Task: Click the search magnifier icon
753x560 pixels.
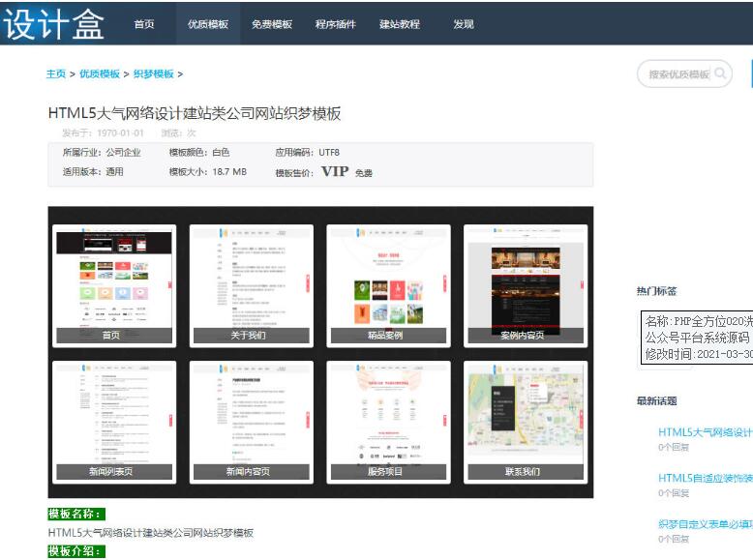Action: [720, 74]
